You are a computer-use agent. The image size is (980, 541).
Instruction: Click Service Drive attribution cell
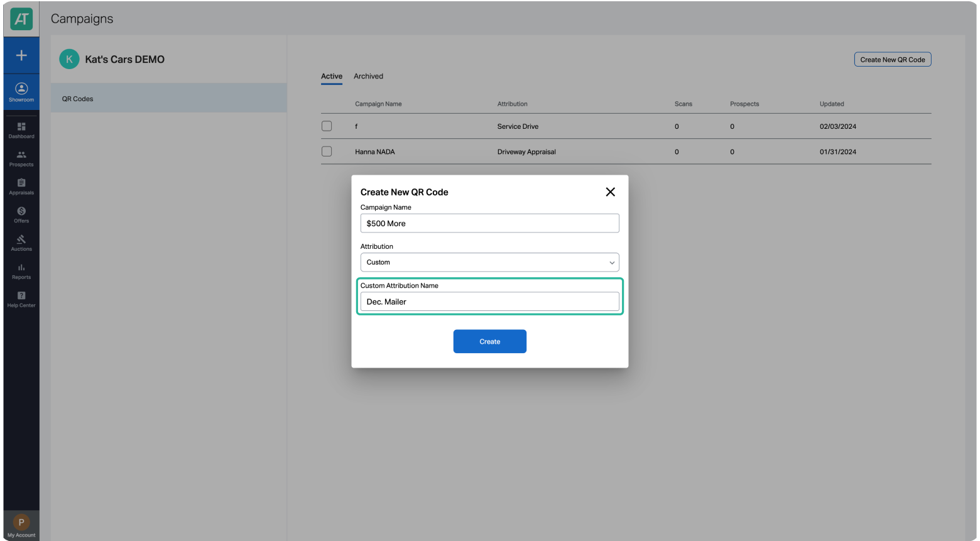tap(518, 126)
